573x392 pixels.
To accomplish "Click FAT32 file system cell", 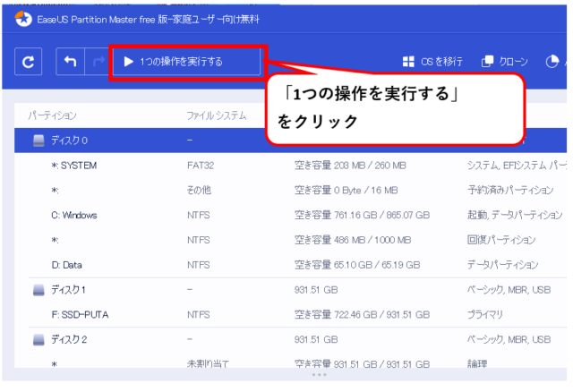I will coord(201,166).
